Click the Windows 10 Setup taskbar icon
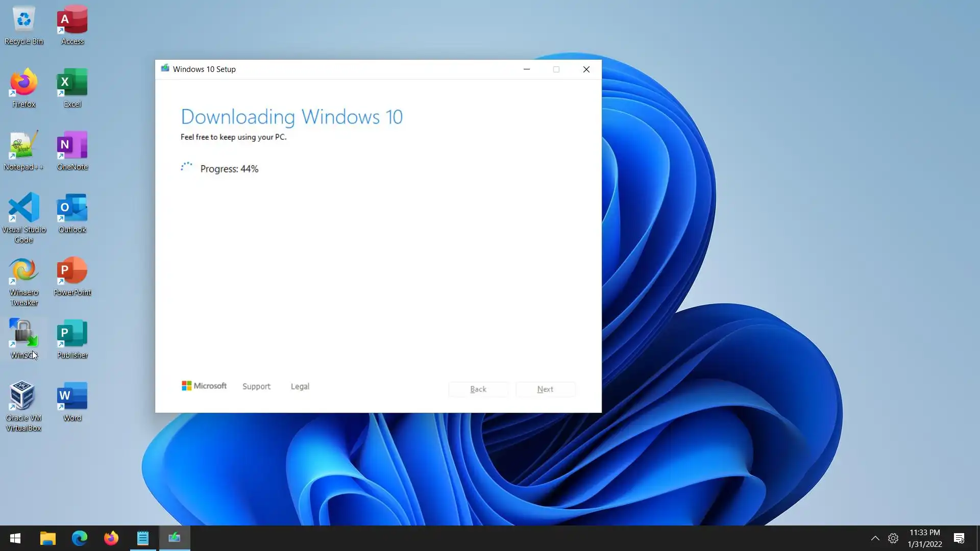 coord(175,538)
